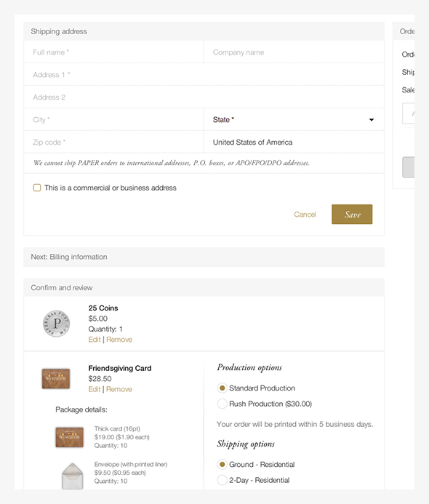Viewport: 429px width, 504px height.
Task: Remove the 25 Coins item
Action: point(119,340)
